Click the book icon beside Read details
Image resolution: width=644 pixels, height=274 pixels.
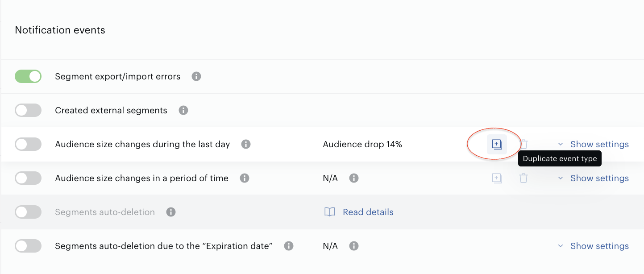[329, 212]
